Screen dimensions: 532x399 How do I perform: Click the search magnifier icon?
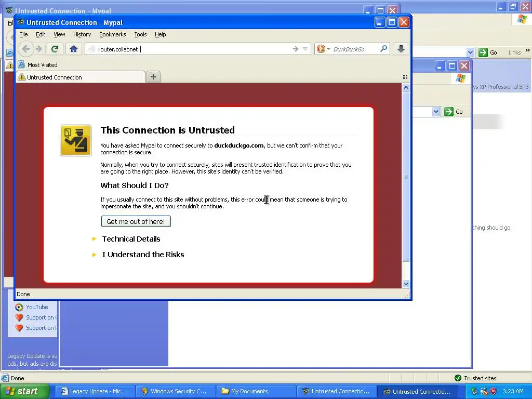(x=384, y=49)
